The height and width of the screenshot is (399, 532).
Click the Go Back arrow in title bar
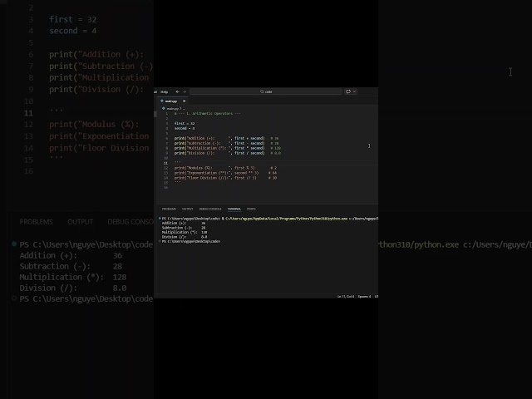point(177,91)
